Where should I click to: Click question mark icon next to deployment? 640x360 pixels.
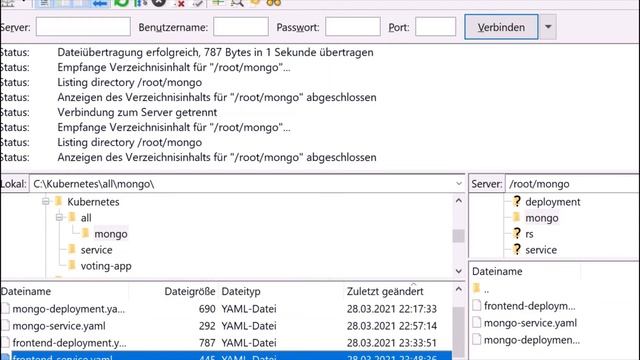coord(517,201)
